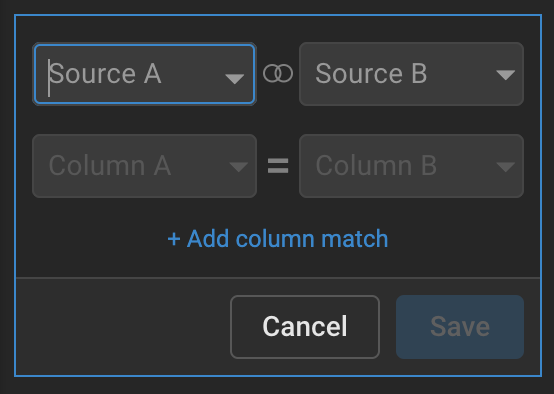
Task: Click the Column A dropdown arrow icon
Action: pos(238,167)
